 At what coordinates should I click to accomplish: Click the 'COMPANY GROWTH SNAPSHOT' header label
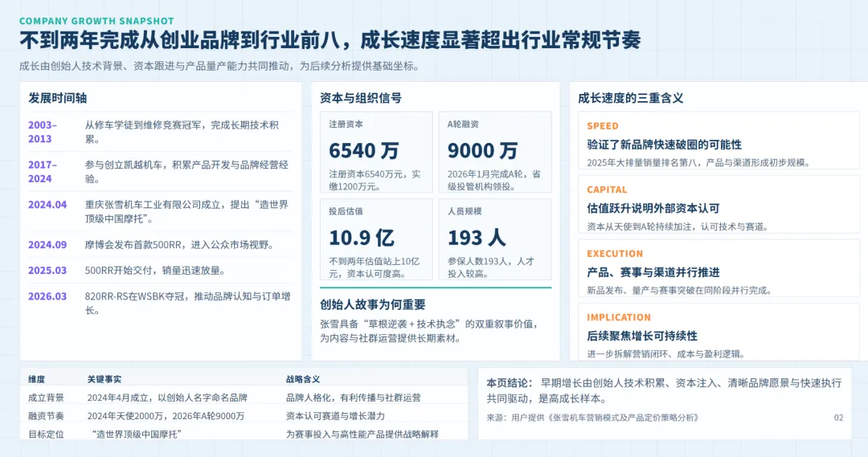pos(96,21)
